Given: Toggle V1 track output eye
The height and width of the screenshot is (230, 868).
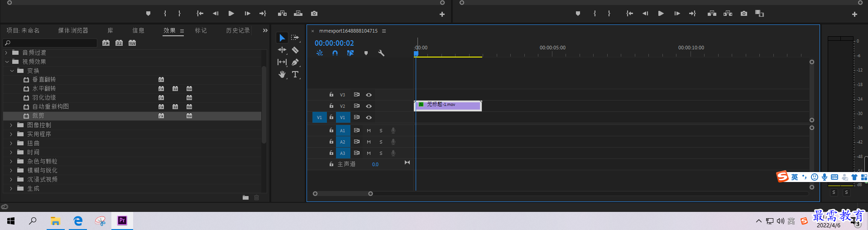Looking at the screenshot, I should coord(369,117).
